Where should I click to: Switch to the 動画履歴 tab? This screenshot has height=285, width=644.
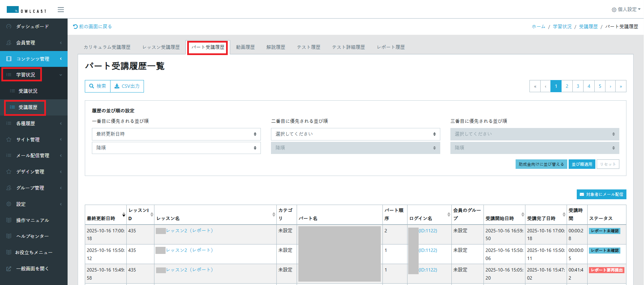[245, 47]
